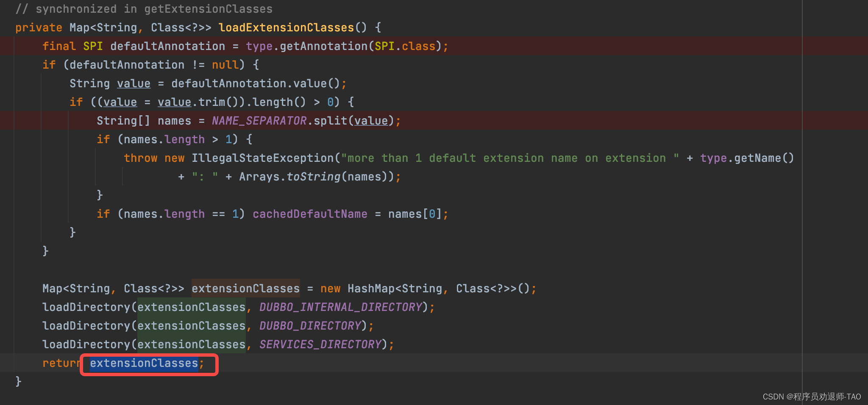Click extensionClasses variable declaration

[x=245, y=288]
